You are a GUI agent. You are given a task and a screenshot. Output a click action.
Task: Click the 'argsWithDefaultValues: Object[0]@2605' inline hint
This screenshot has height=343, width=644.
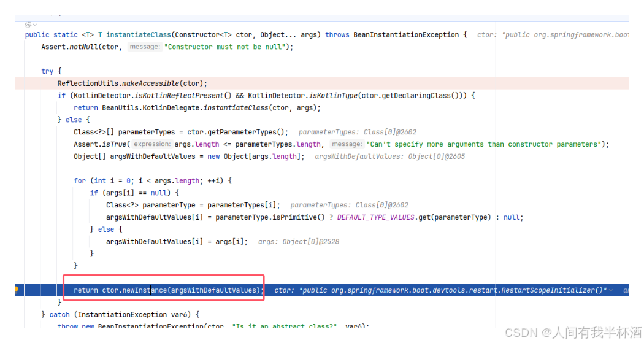(x=389, y=156)
